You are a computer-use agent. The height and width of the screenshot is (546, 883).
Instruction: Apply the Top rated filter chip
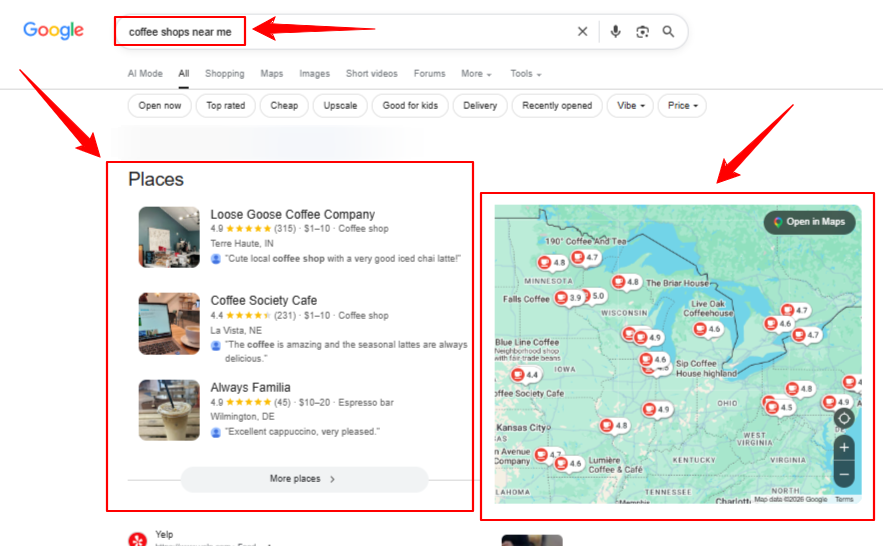click(x=225, y=106)
